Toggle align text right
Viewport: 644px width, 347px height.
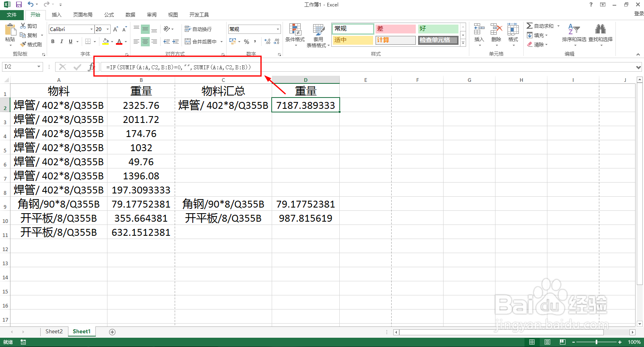(x=154, y=42)
